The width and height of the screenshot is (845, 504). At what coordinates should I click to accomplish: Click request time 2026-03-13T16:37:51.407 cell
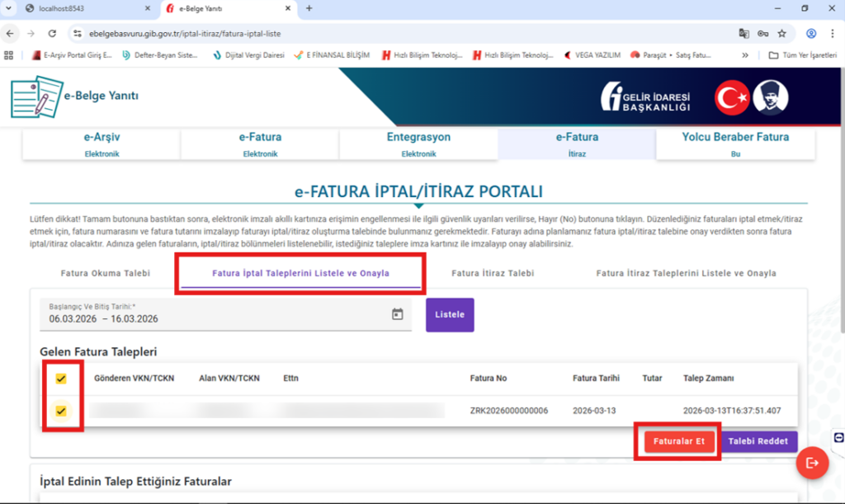(x=732, y=411)
